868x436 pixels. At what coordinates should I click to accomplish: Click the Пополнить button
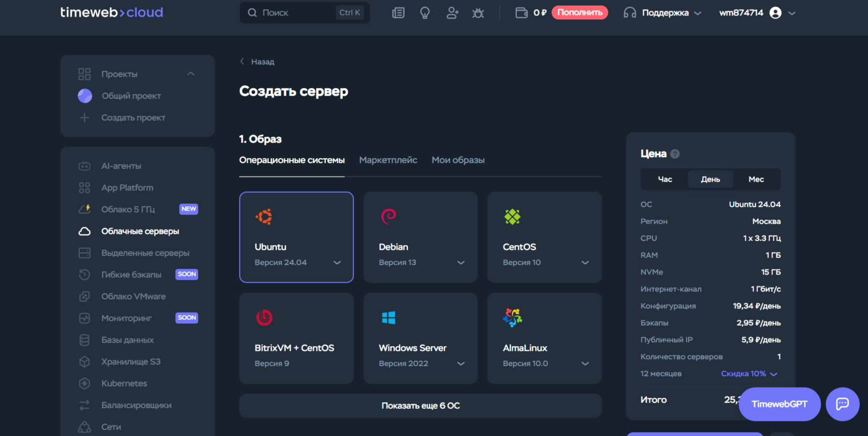(x=580, y=13)
